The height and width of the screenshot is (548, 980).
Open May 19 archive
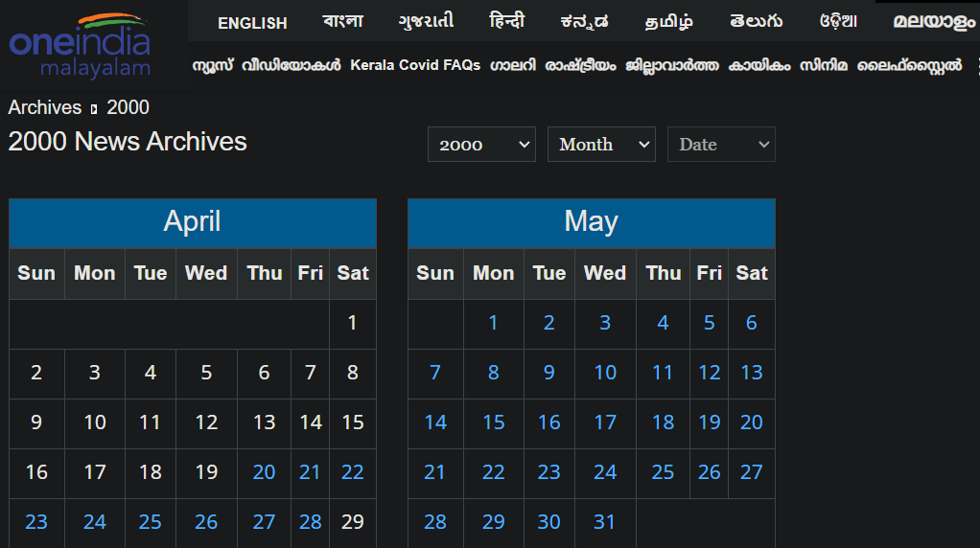[x=709, y=422]
